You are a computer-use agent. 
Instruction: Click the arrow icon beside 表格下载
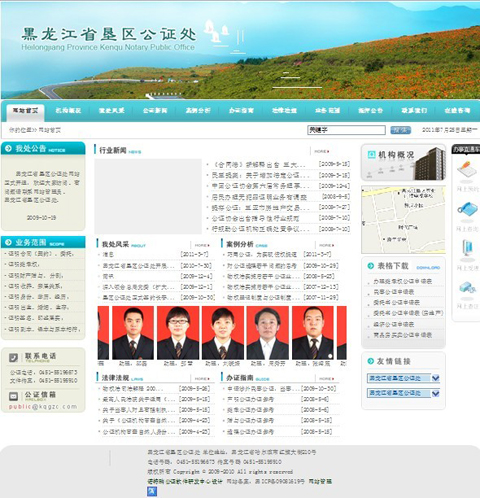point(370,266)
